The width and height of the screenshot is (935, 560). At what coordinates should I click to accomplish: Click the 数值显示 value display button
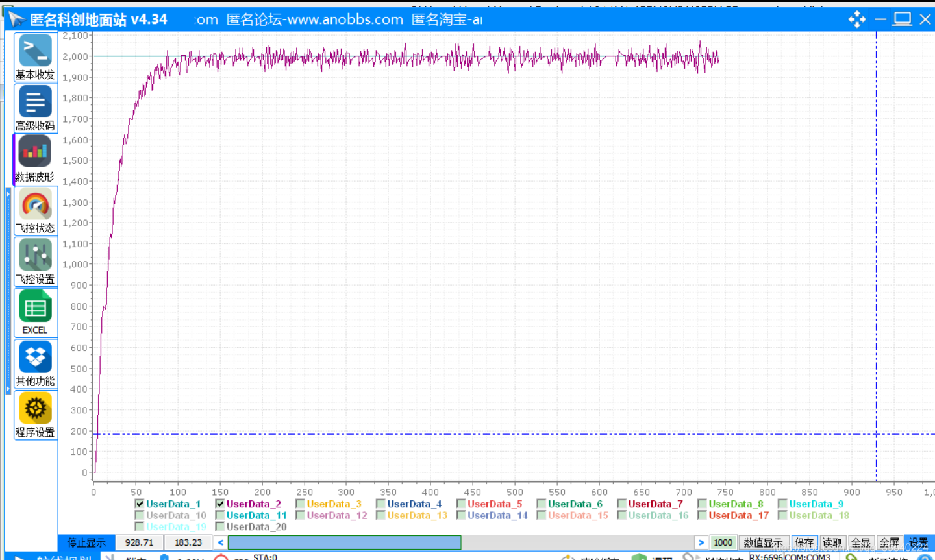tap(764, 542)
